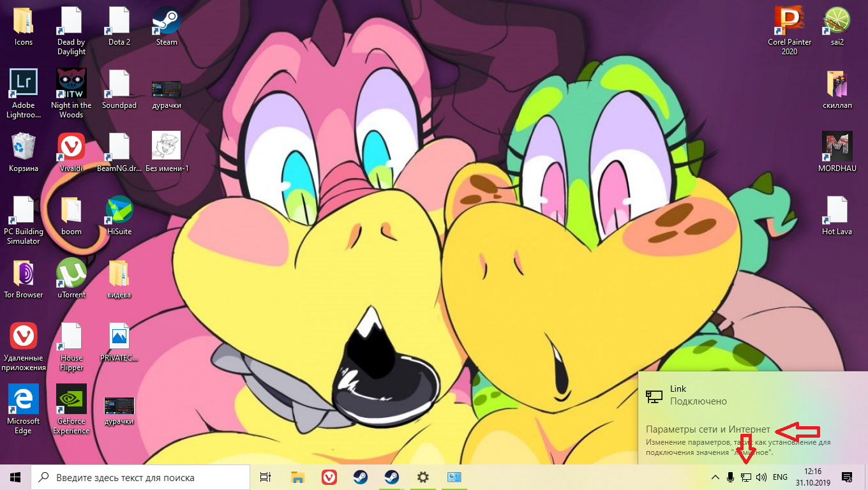Viewport: 868px width, 490px height.
Task: Select the Dota 2 desktop shortcut
Action: click(119, 26)
